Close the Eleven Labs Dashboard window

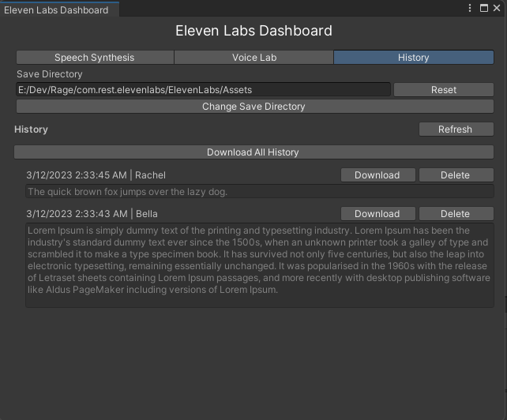[497, 8]
